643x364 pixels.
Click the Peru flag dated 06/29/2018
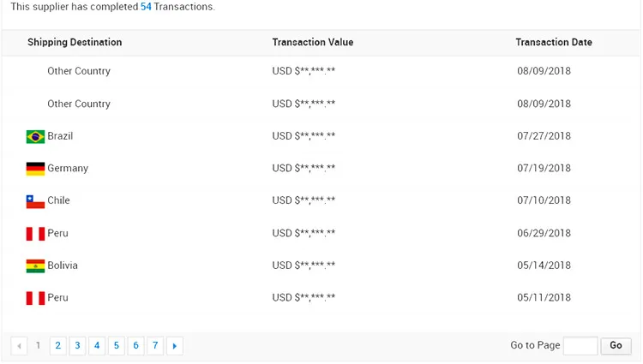coord(35,234)
